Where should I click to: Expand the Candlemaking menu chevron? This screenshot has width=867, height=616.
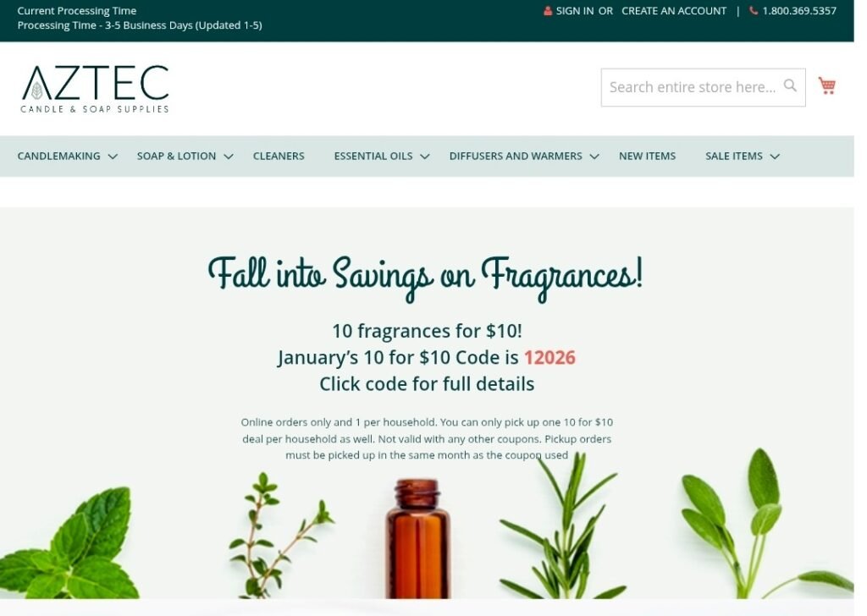click(x=113, y=157)
